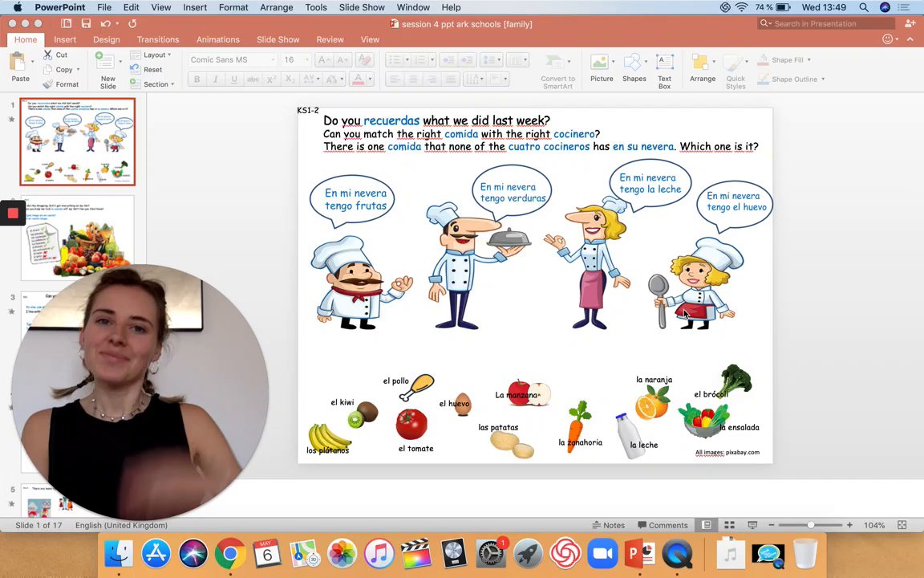Click the Picture button
Screen dimensions: 924x578
[602, 67]
